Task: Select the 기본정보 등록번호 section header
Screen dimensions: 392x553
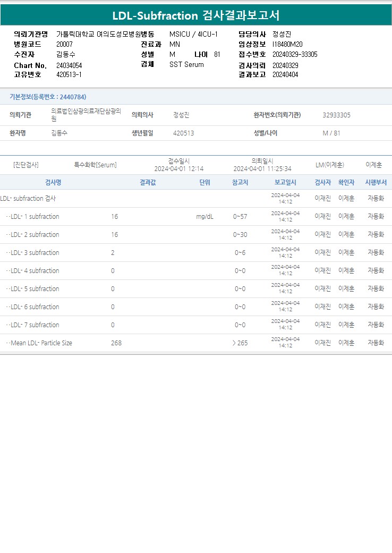Action: tap(48, 97)
